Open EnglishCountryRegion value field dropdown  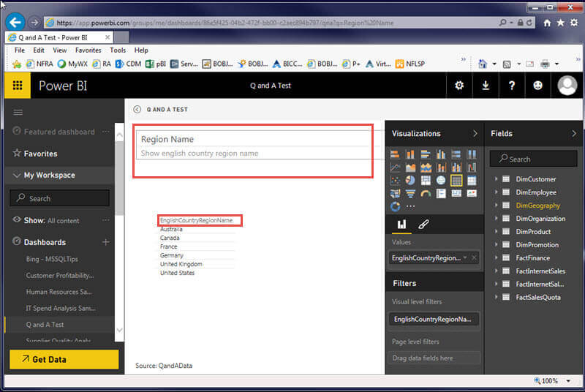click(465, 257)
